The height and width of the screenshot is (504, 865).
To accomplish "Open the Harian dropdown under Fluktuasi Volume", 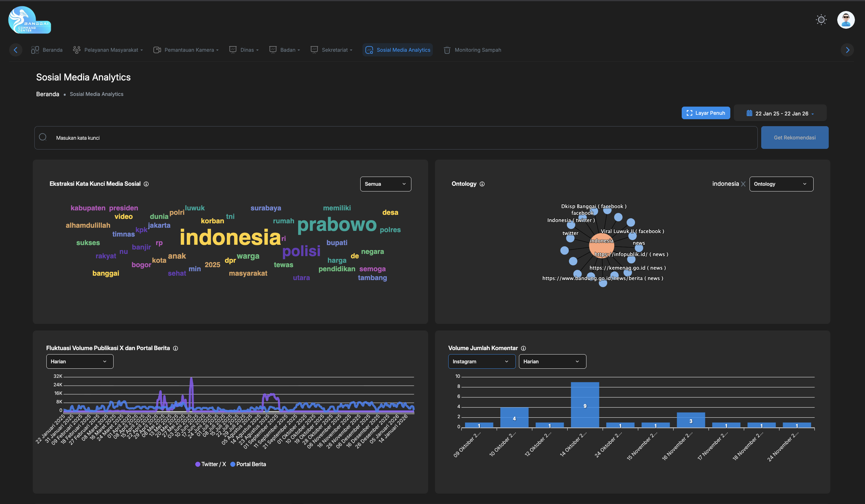I will 79,361.
